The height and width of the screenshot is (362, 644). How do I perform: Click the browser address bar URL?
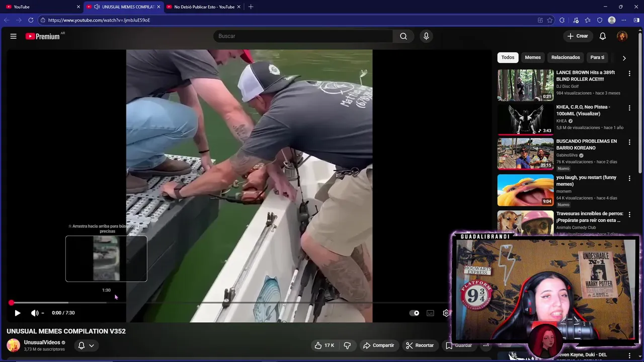click(99, 20)
